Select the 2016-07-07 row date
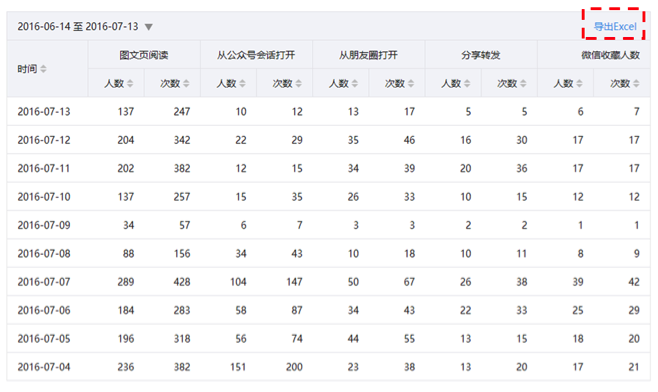Viewport: 658px width, 392px height. (x=44, y=282)
